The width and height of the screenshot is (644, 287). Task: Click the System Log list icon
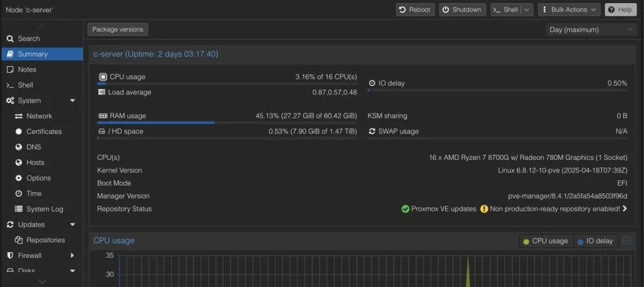click(x=19, y=209)
